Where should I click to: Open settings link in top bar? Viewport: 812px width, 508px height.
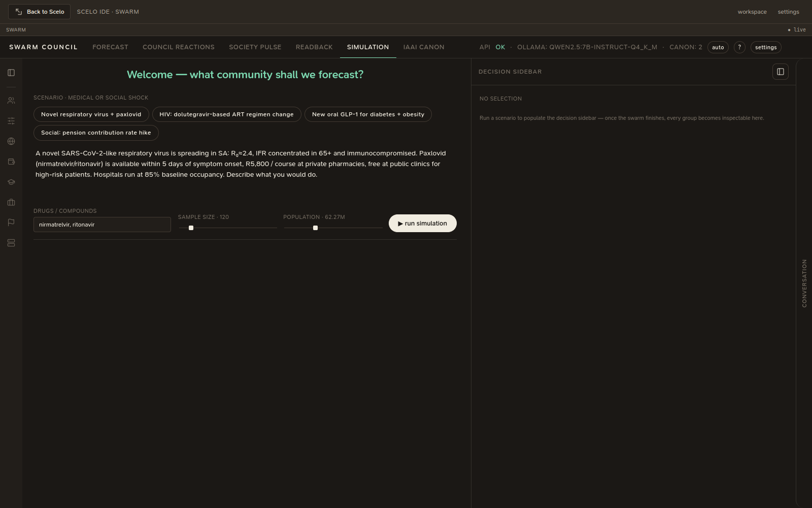click(x=789, y=12)
